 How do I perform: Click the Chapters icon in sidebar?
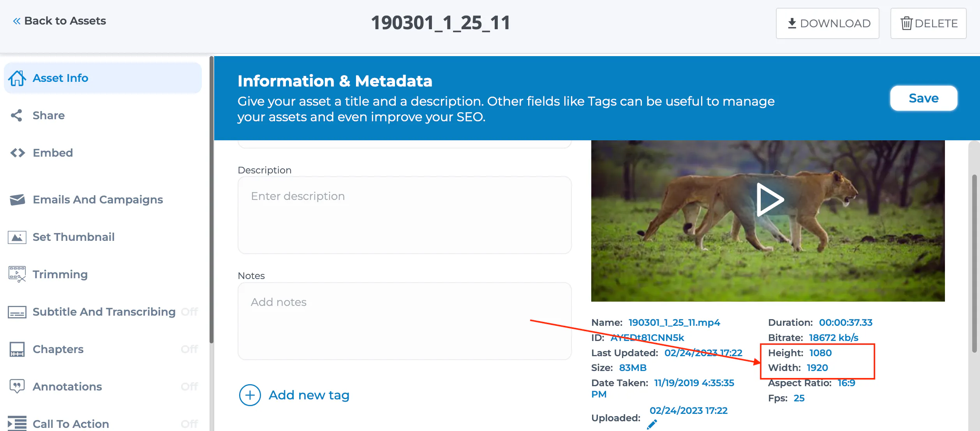tap(17, 349)
